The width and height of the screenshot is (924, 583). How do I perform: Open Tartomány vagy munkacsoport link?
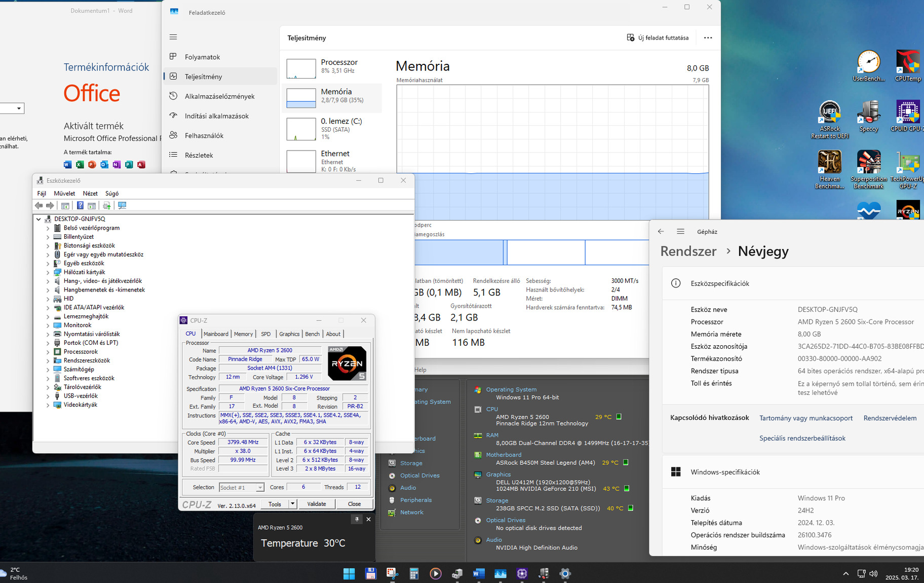tap(805, 418)
